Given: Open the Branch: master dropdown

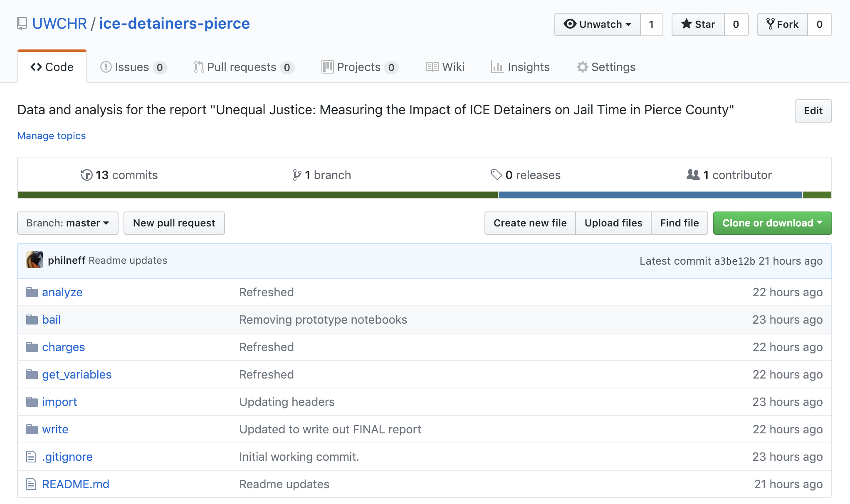Looking at the screenshot, I should (x=68, y=223).
